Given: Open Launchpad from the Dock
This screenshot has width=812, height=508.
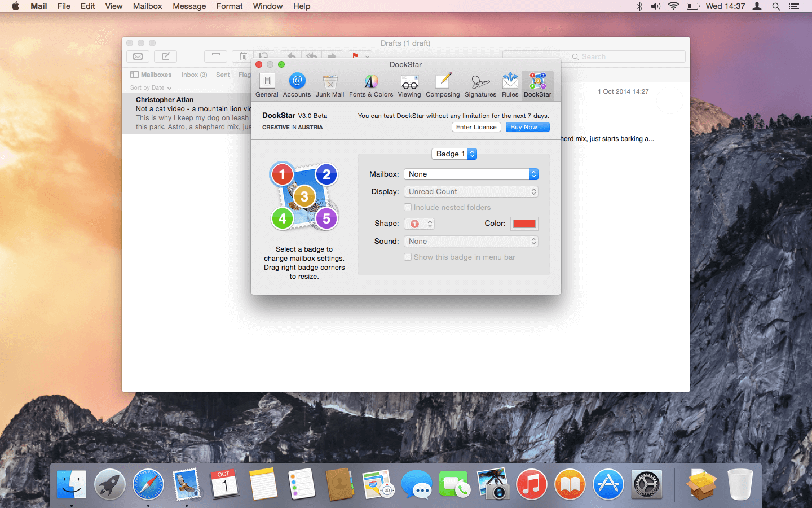Looking at the screenshot, I should pyautogui.click(x=110, y=485).
